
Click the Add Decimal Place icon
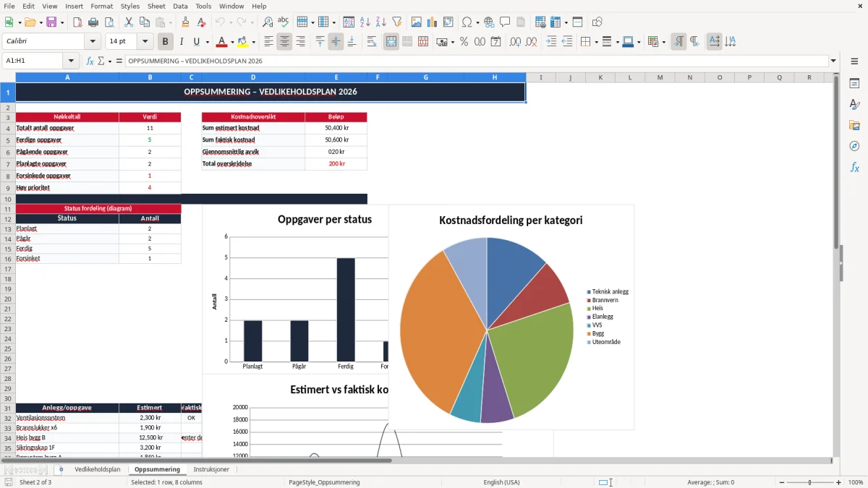[x=515, y=42]
